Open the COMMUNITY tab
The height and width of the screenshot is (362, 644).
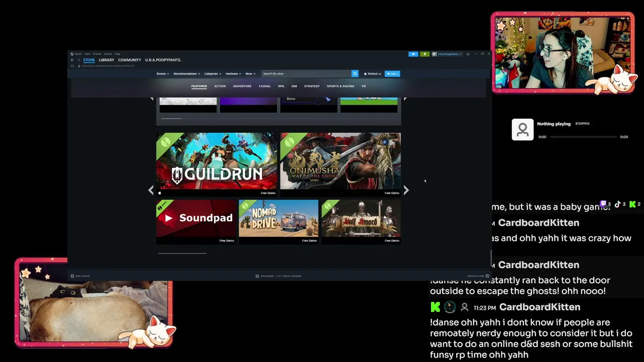tap(129, 60)
